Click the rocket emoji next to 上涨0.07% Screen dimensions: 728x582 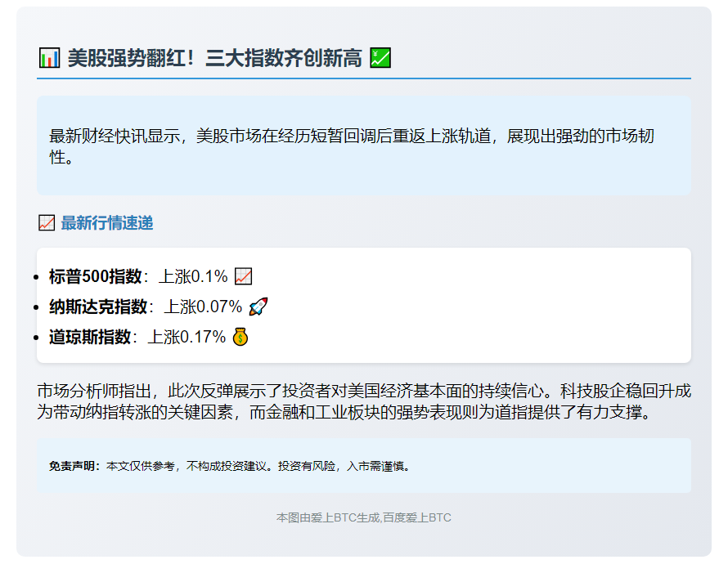pyautogui.click(x=258, y=307)
